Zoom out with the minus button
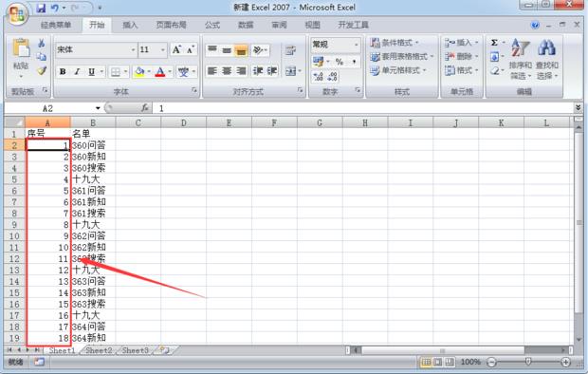Screen dimensions: 588x374 491,362
